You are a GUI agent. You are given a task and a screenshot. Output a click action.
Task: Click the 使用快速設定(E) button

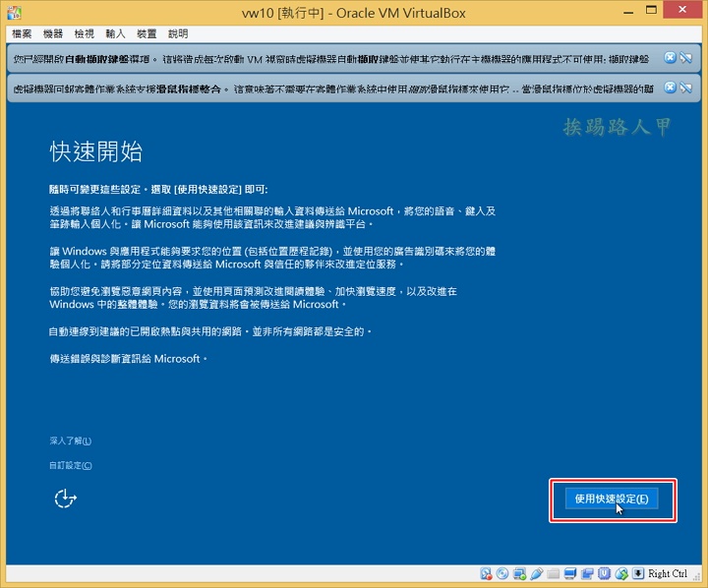[x=612, y=499]
